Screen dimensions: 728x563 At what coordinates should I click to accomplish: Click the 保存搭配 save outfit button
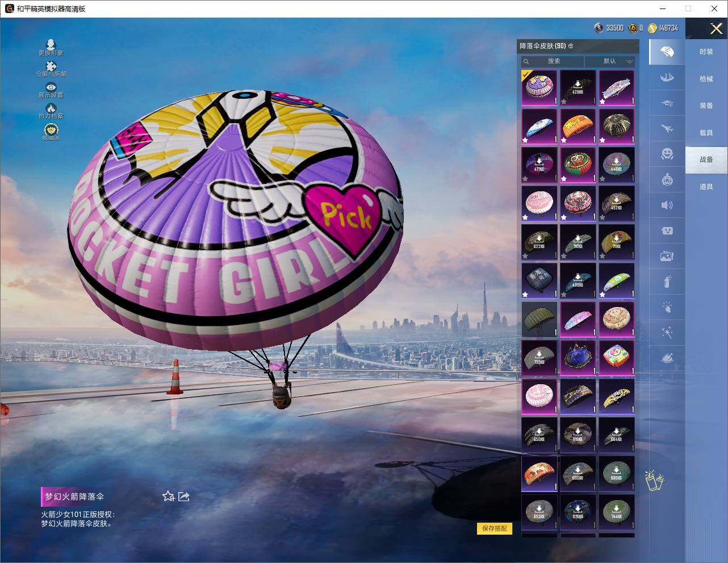tap(495, 529)
